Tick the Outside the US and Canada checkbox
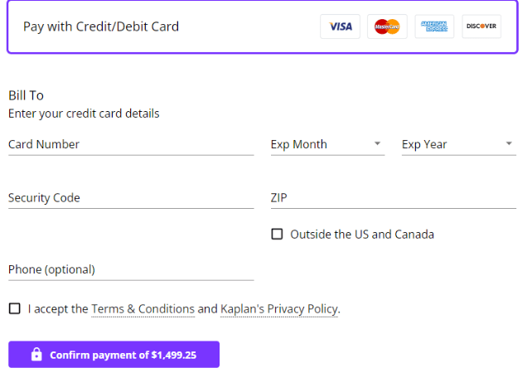532x392 pixels. [277, 235]
